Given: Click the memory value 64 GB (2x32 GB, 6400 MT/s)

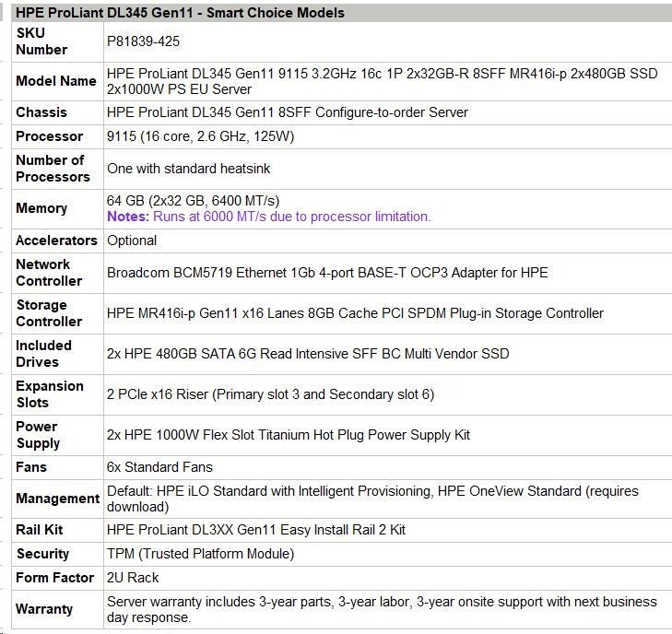Looking at the screenshot, I should (x=194, y=201).
